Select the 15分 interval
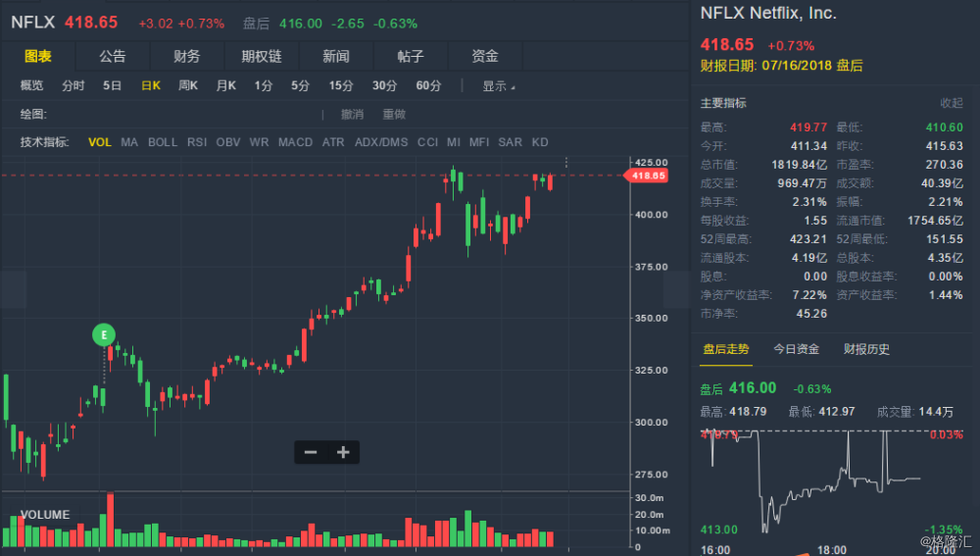980x556 pixels. click(x=341, y=85)
